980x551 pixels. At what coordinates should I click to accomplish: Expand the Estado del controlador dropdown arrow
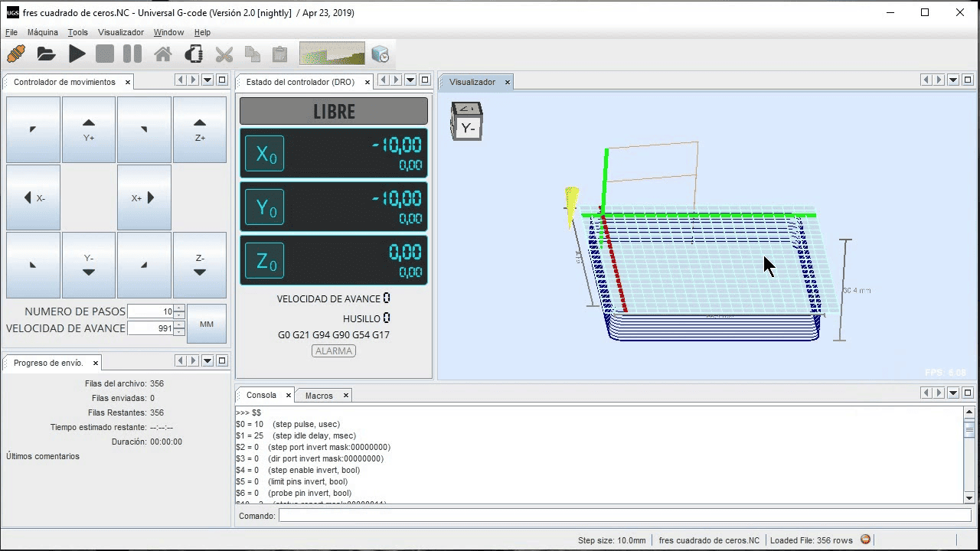(x=410, y=80)
